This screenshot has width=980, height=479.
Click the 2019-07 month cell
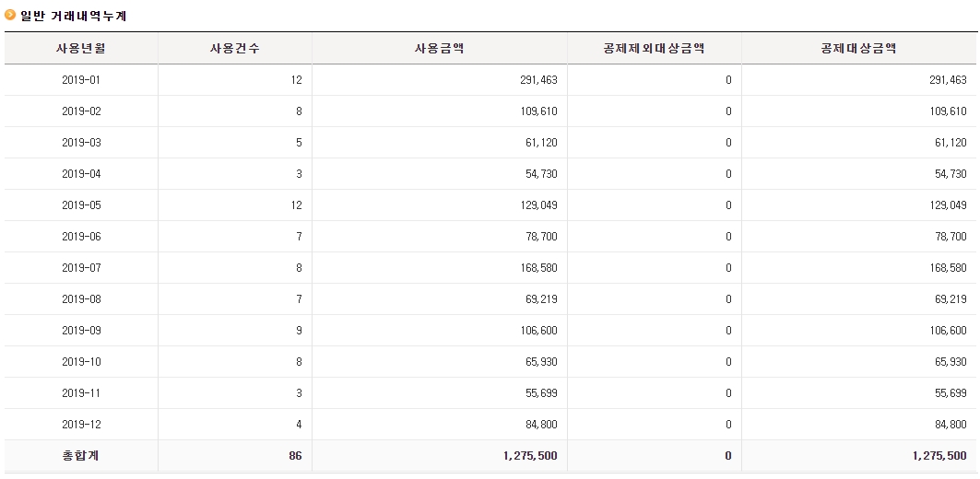pyautogui.click(x=81, y=267)
